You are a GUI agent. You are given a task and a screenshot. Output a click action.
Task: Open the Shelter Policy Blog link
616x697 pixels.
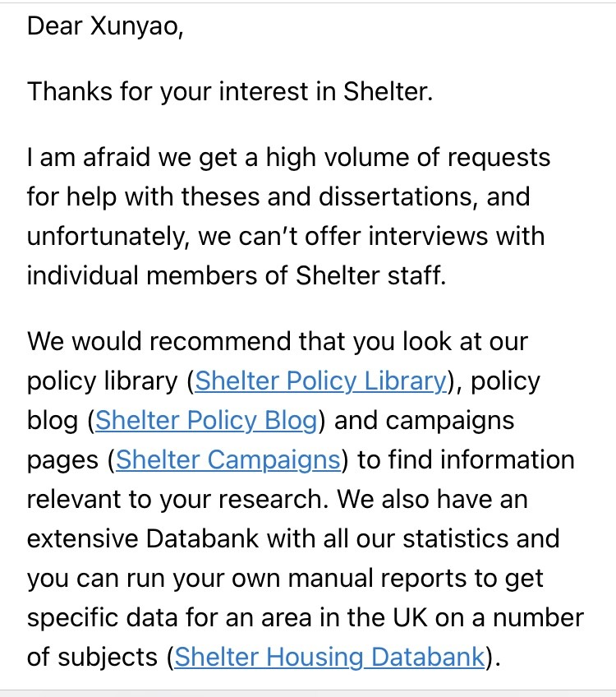point(206,420)
